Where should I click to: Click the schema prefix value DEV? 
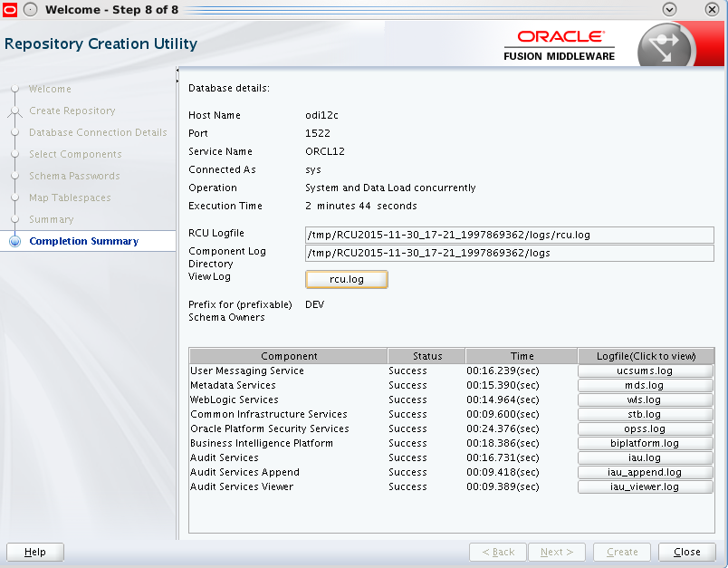315,304
